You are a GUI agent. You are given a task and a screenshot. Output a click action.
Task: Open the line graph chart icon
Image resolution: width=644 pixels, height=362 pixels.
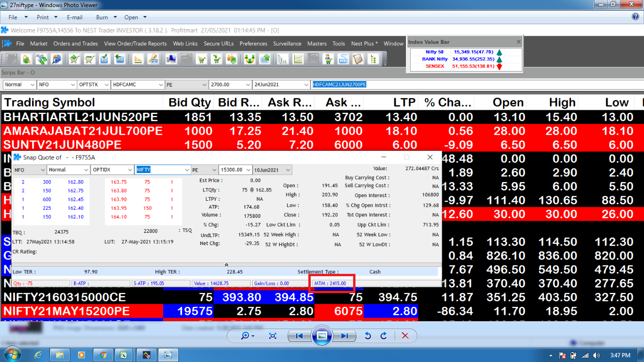[298, 59]
